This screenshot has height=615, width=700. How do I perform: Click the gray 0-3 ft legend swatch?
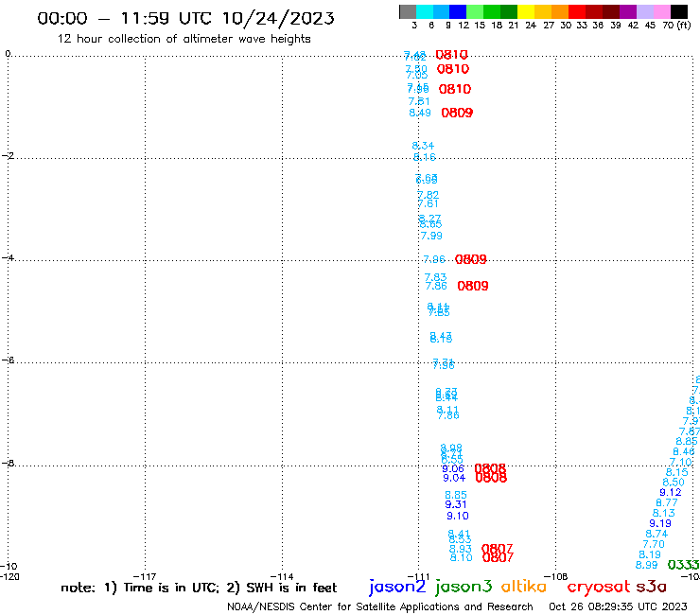pos(408,11)
